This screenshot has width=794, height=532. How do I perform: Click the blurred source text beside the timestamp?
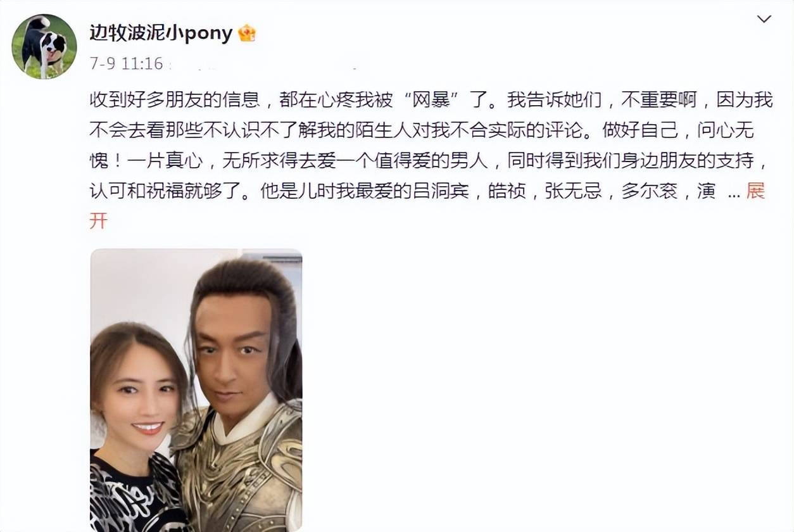(266, 65)
